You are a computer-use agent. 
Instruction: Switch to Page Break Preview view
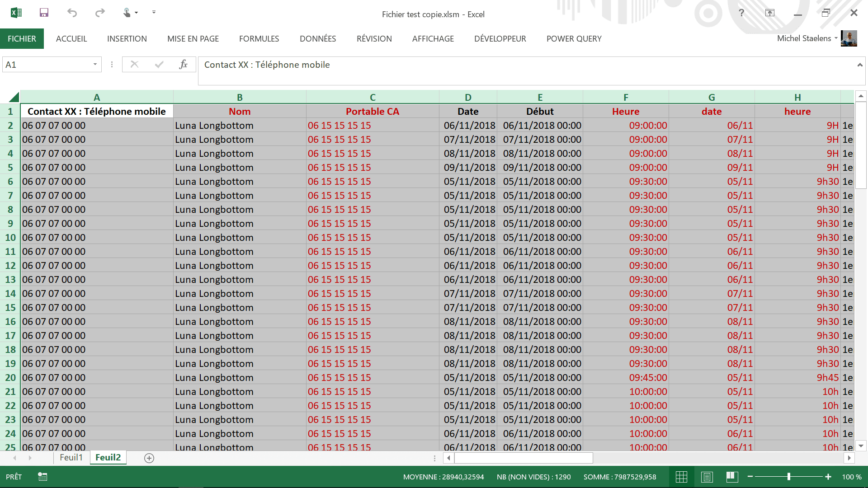click(732, 477)
